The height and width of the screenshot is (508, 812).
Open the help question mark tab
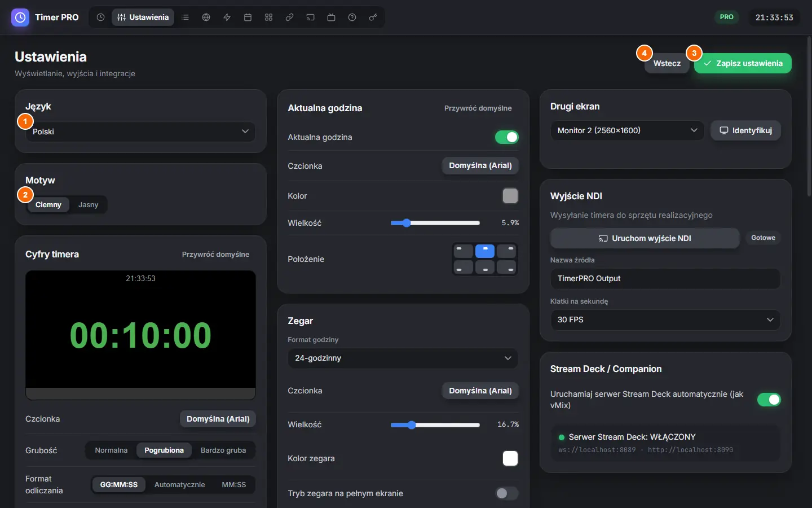pyautogui.click(x=352, y=17)
